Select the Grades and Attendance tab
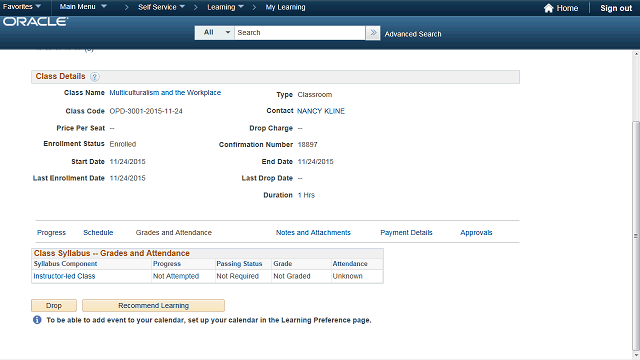 (173, 232)
